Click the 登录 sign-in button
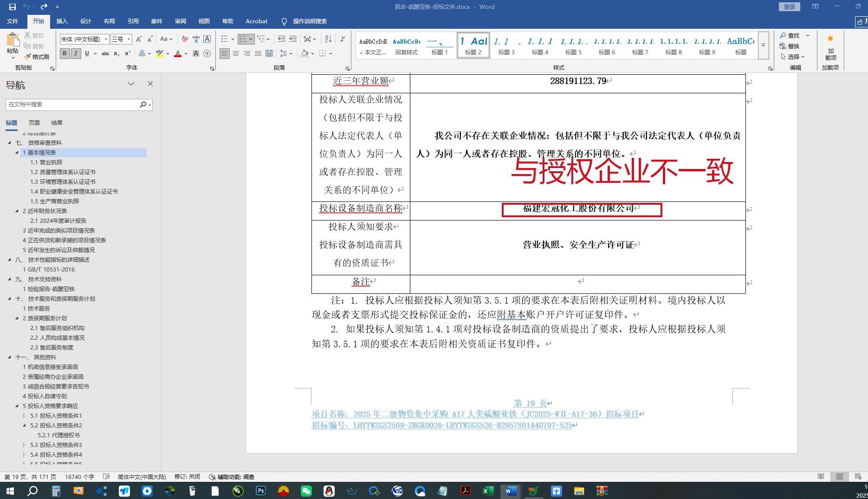 pyautogui.click(x=789, y=7)
